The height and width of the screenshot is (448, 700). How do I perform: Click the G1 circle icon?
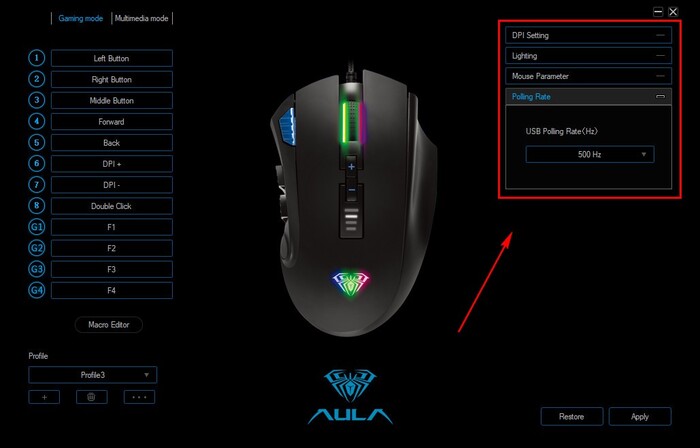(x=37, y=227)
